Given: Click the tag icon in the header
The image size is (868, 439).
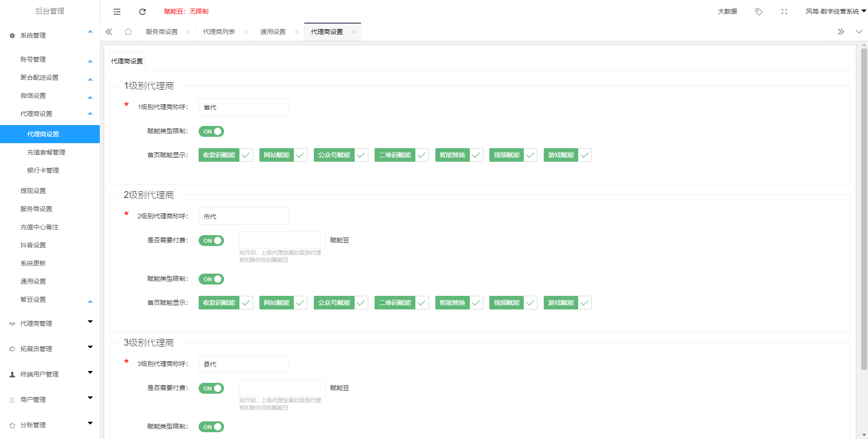Looking at the screenshot, I should point(759,12).
